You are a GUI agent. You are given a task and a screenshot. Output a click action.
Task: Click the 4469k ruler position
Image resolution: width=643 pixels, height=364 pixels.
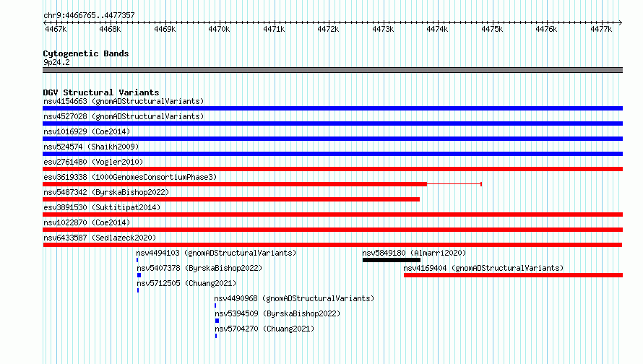(165, 29)
